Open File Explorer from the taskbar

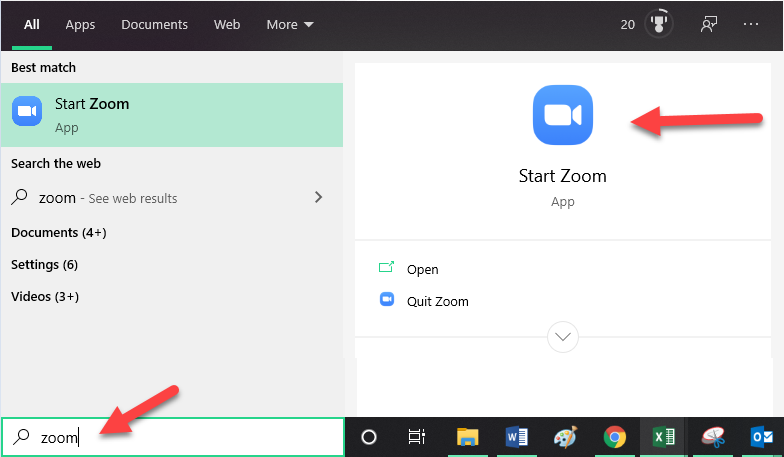click(468, 437)
